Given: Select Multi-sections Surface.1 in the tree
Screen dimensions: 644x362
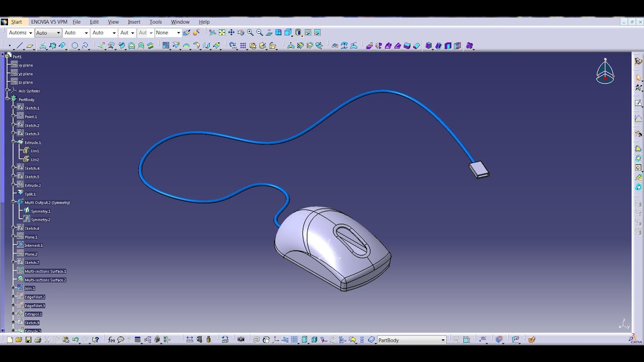Looking at the screenshot, I should click(45, 271).
